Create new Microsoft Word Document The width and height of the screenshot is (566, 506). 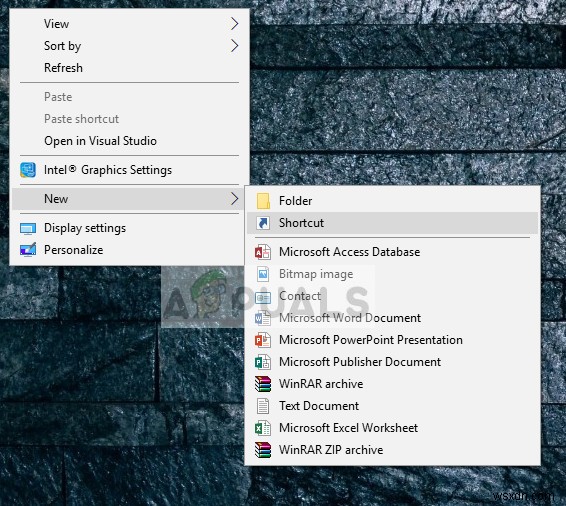393,318
